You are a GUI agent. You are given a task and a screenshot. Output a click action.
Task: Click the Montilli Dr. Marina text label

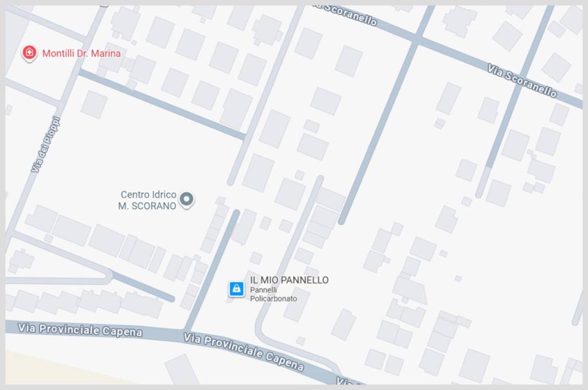pos(82,53)
